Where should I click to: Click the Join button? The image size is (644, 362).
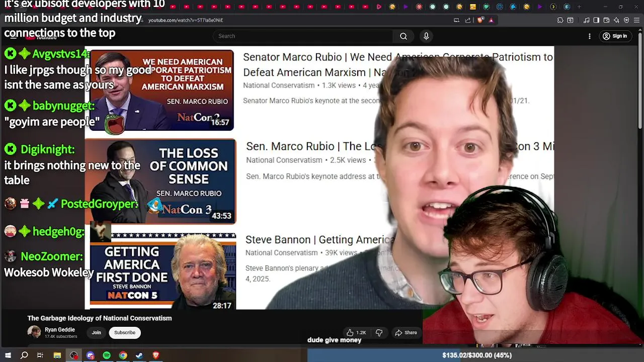pos(96,332)
